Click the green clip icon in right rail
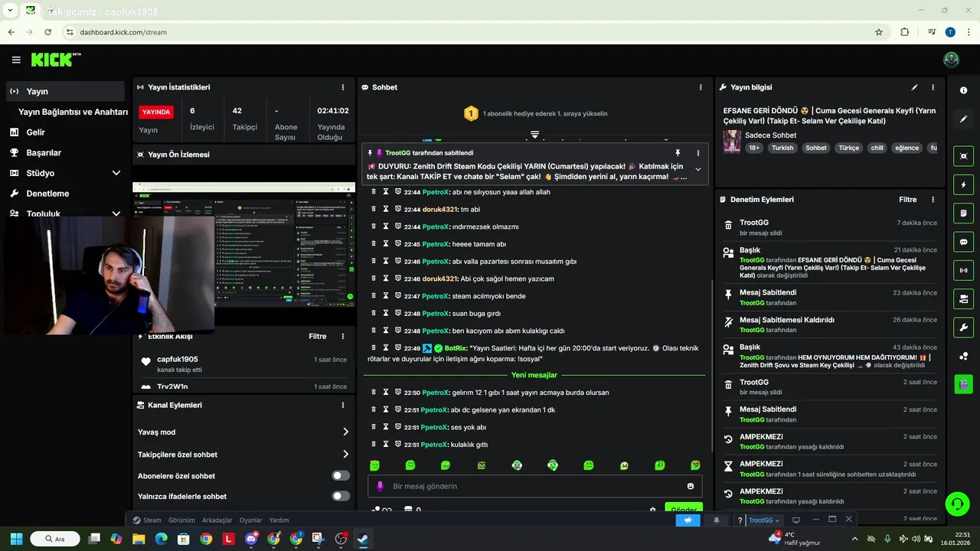Screen dimensions: 980x551 coord(963,383)
